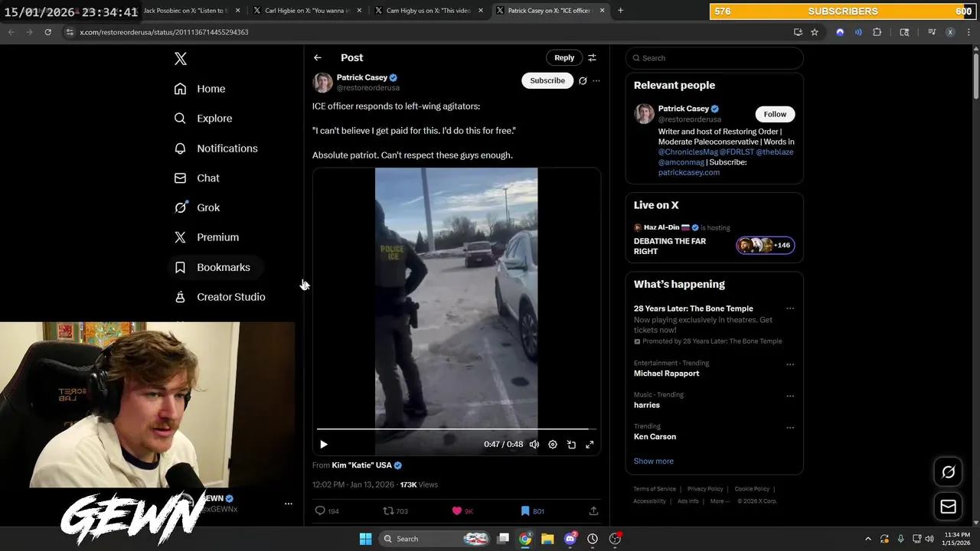Open account menu dots beside GEWN
Screen dimensions: 980x551
[x=289, y=504]
